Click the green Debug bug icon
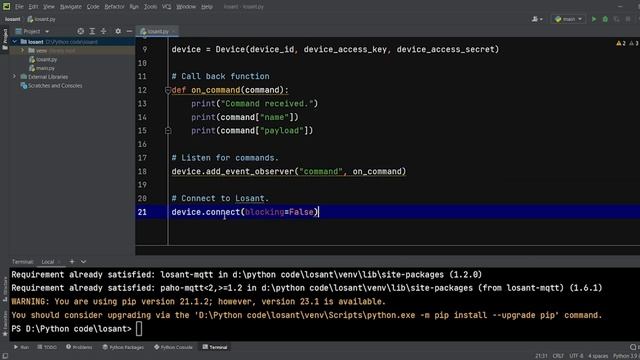The height and width of the screenshot is (360, 640). [605, 19]
